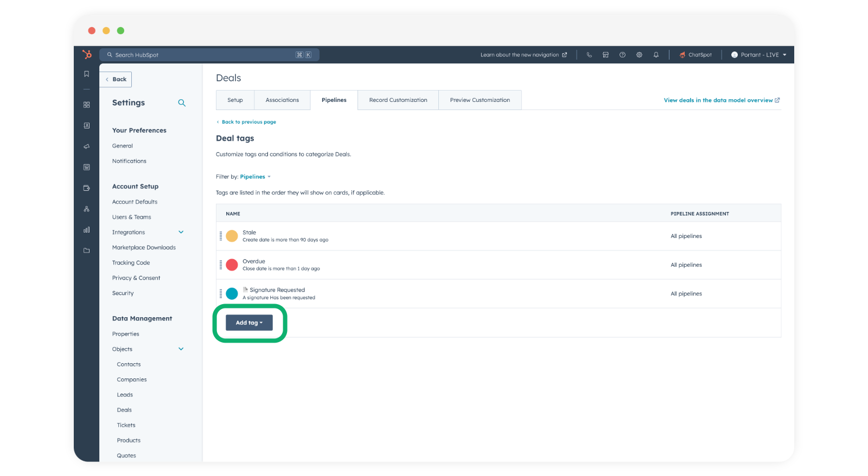This screenshot has height=476, width=868.
Task: Click the red Overdue tag color circle
Action: click(232, 265)
